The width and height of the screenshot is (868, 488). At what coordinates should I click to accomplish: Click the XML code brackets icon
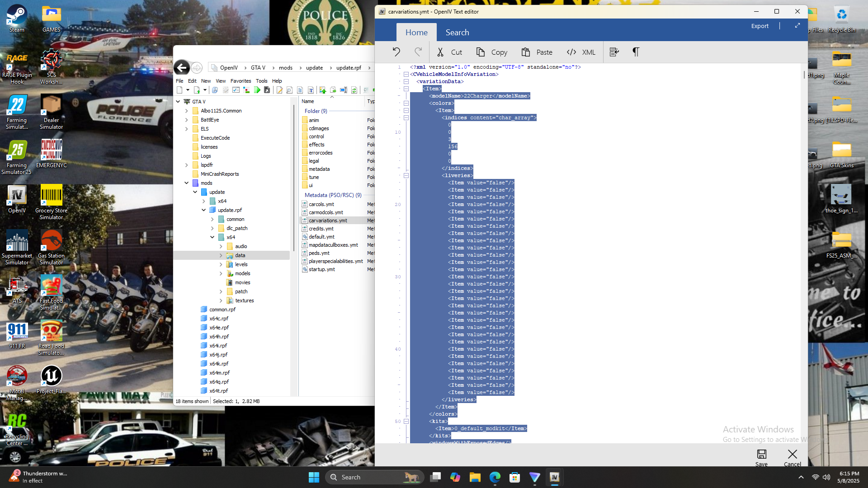click(571, 52)
